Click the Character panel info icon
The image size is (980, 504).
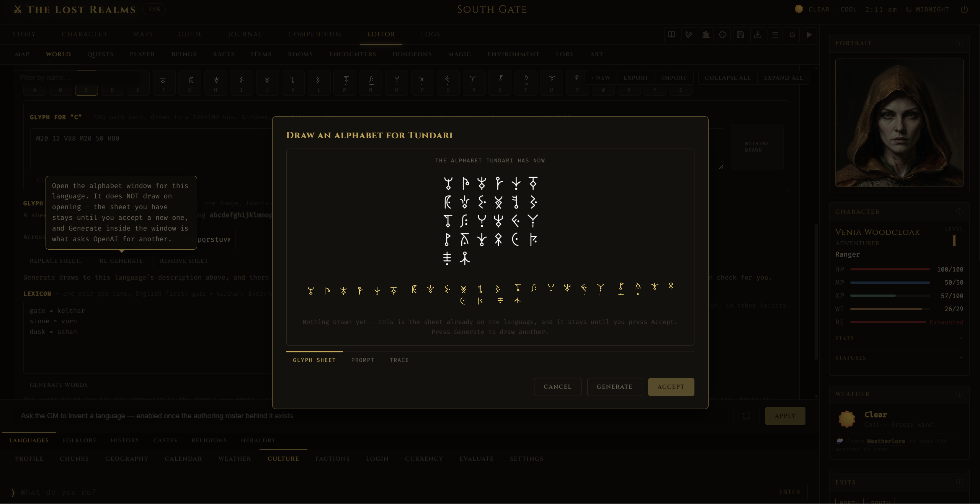[x=959, y=211]
